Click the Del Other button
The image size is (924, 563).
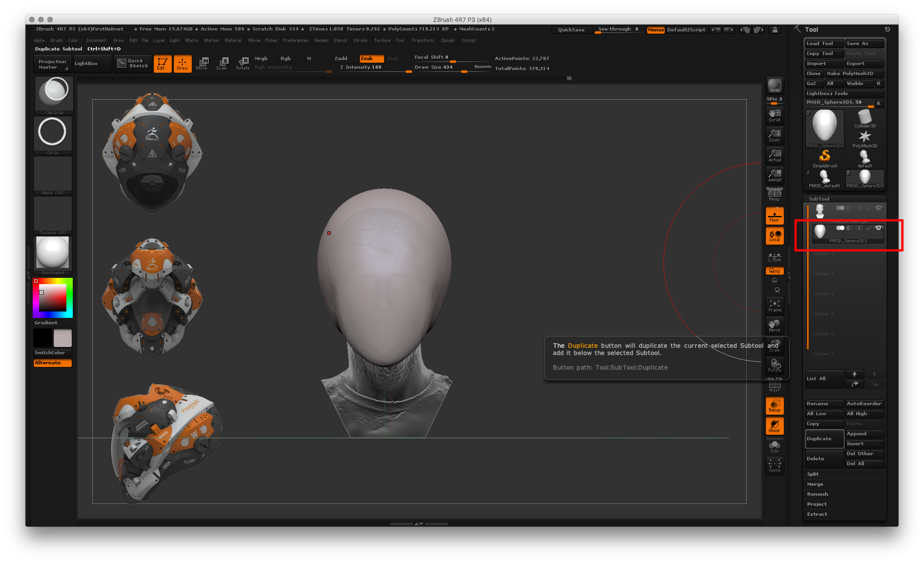point(864,454)
